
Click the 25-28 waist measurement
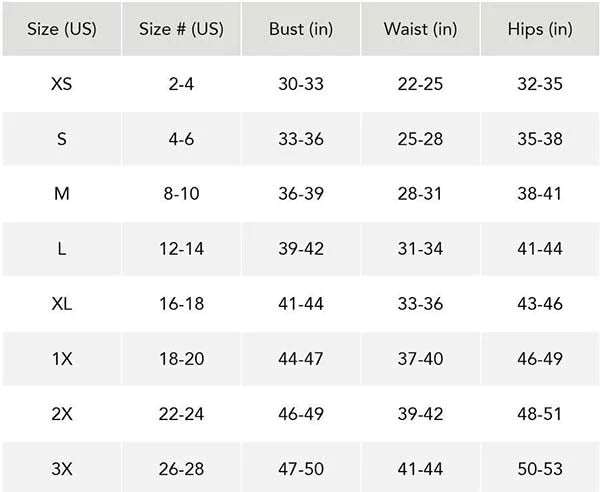[420, 139]
